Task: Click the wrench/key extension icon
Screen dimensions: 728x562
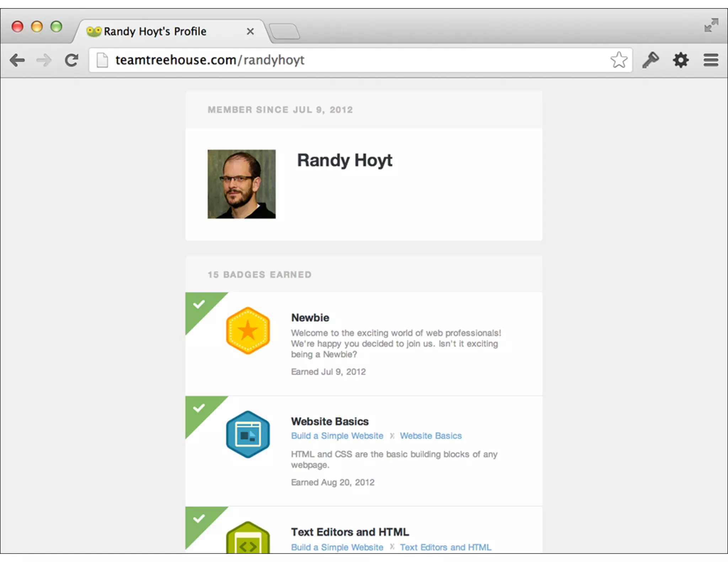Action: coord(651,60)
